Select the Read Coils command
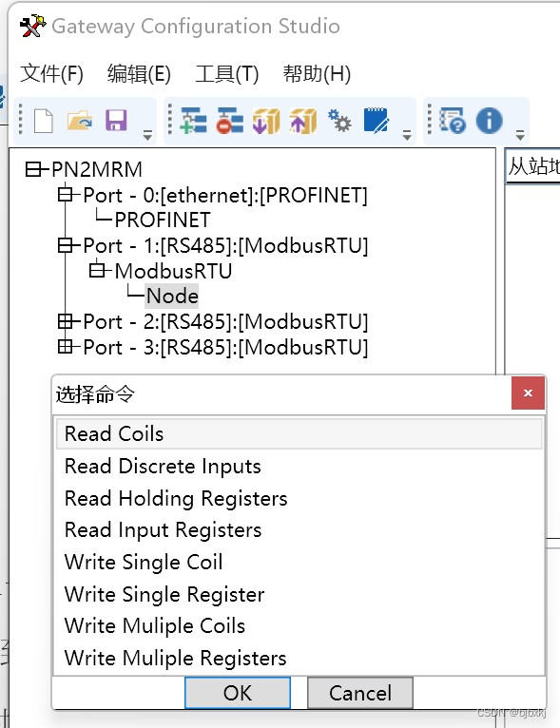The width and height of the screenshot is (560, 728). pyautogui.click(x=299, y=433)
